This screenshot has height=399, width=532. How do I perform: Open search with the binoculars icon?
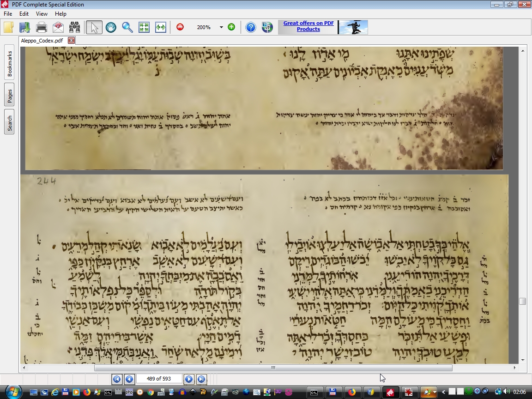point(74,27)
